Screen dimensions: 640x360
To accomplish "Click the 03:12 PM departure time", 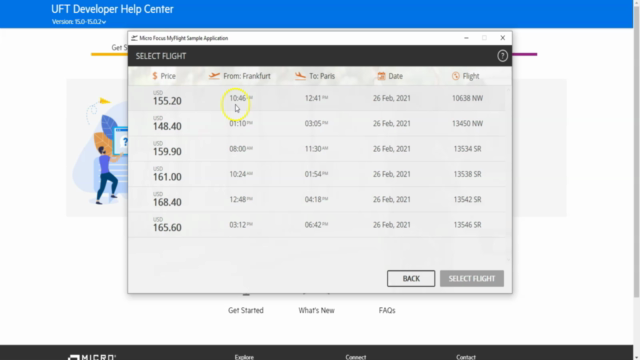I will (241, 224).
